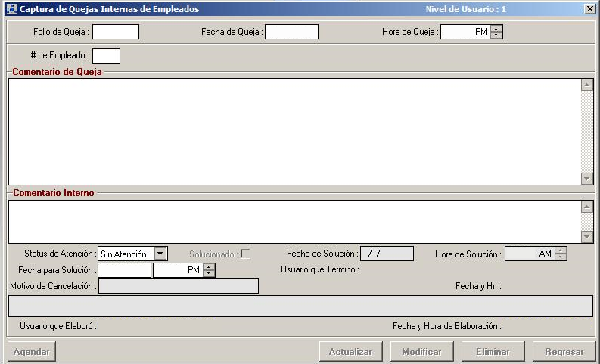600x364 pixels.
Task: Focus the Folio de Queja field
Action: pos(116,32)
